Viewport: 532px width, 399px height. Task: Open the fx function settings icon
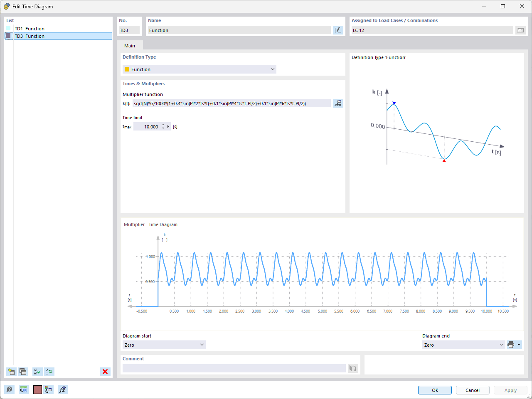(62, 389)
